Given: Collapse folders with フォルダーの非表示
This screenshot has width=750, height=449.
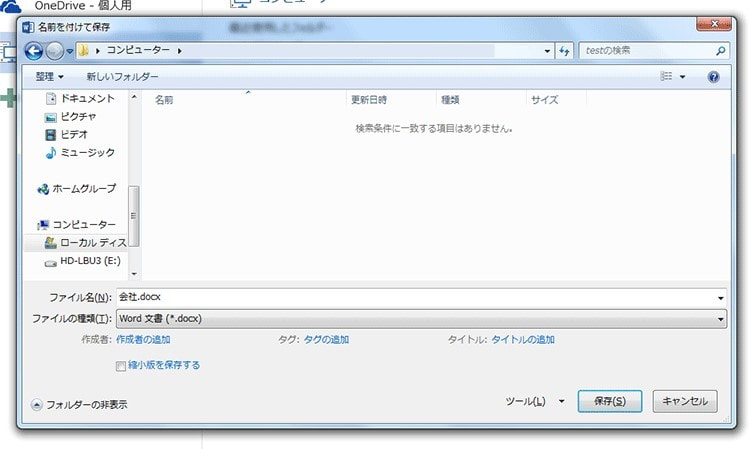Looking at the screenshot, I should (x=79, y=405).
